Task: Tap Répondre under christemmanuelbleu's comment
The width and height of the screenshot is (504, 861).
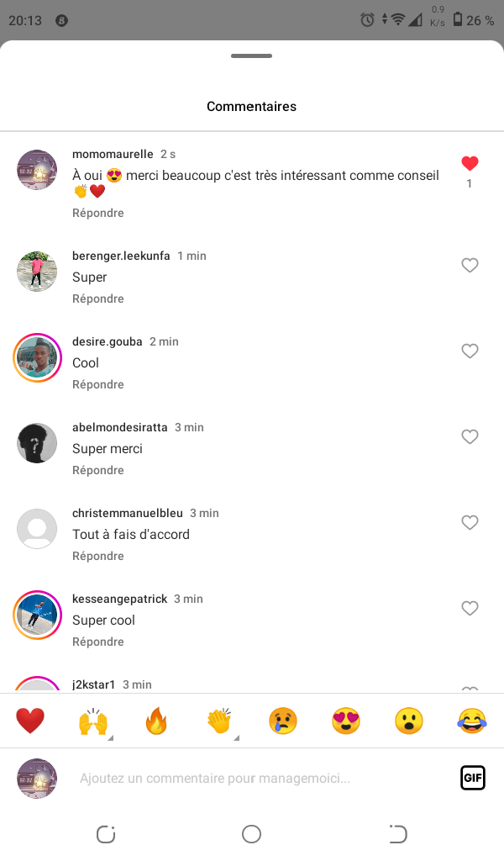Action: (x=98, y=557)
